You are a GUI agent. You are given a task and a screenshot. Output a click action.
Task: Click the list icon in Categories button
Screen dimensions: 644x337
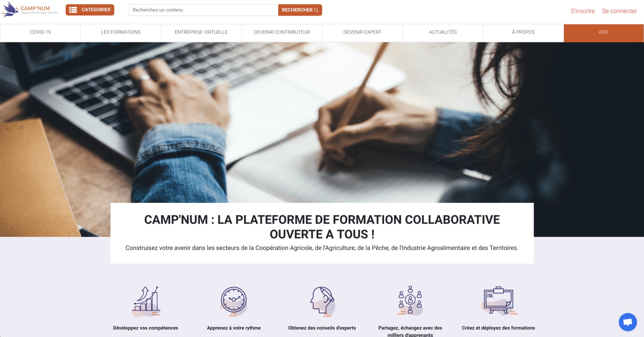(73, 10)
